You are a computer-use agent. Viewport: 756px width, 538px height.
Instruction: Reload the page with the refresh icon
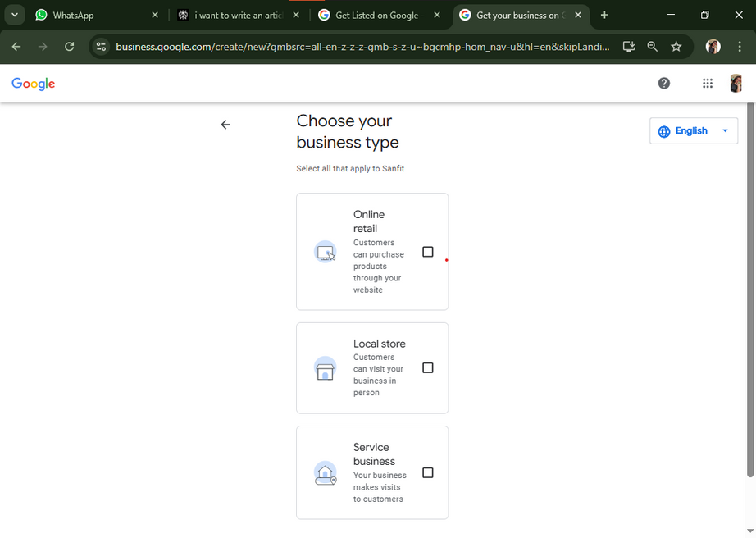click(70, 47)
